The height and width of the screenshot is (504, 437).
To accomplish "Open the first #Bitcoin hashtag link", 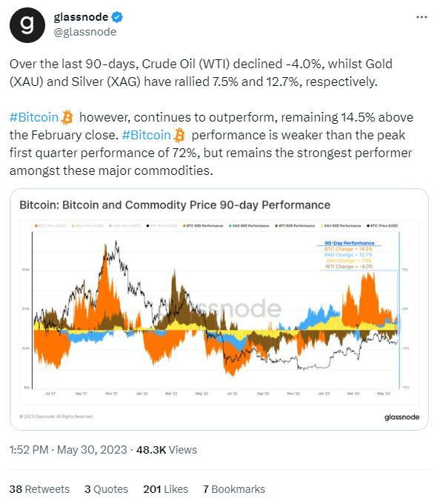I will point(34,117).
